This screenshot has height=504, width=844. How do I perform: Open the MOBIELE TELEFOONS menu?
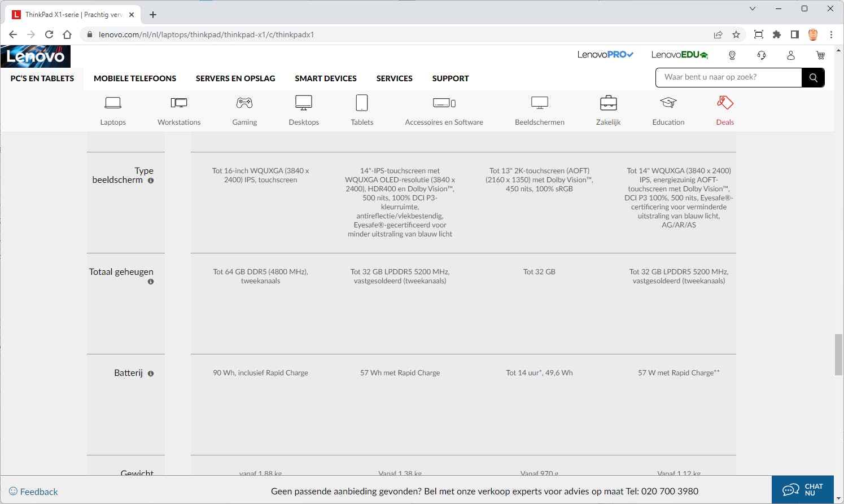[x=135, y=78]
